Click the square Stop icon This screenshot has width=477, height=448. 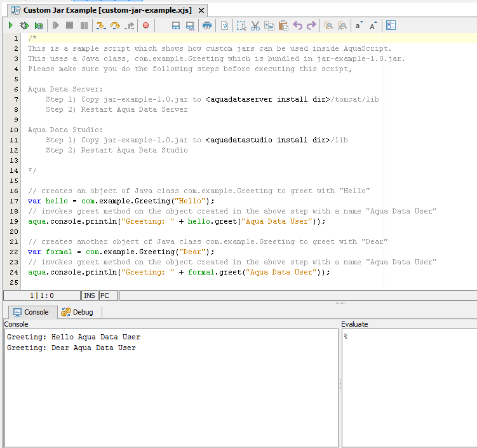(70, 25)
